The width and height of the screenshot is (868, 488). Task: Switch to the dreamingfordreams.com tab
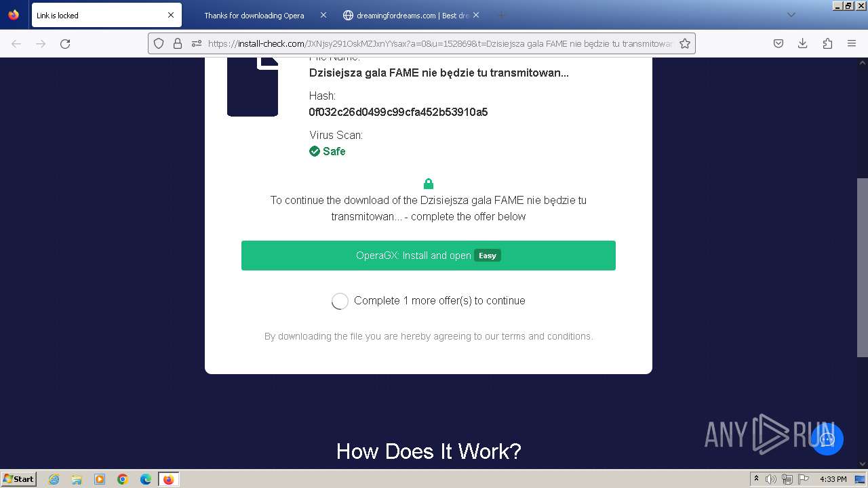coord(406,15)
